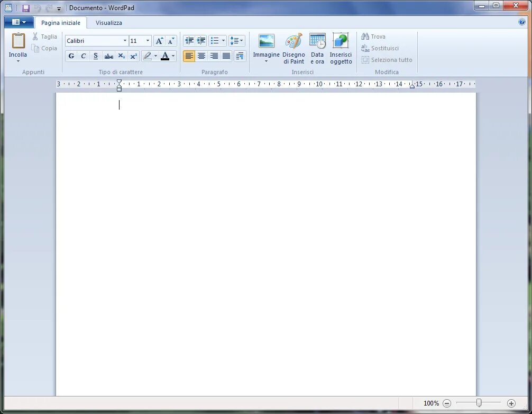Insert a picture with the Immagine icon

tap(267, 41)
